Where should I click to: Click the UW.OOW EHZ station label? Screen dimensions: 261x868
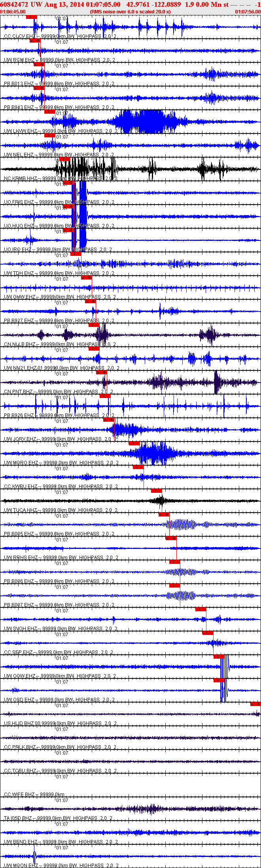pyautogui.click(x=20, y=676)
